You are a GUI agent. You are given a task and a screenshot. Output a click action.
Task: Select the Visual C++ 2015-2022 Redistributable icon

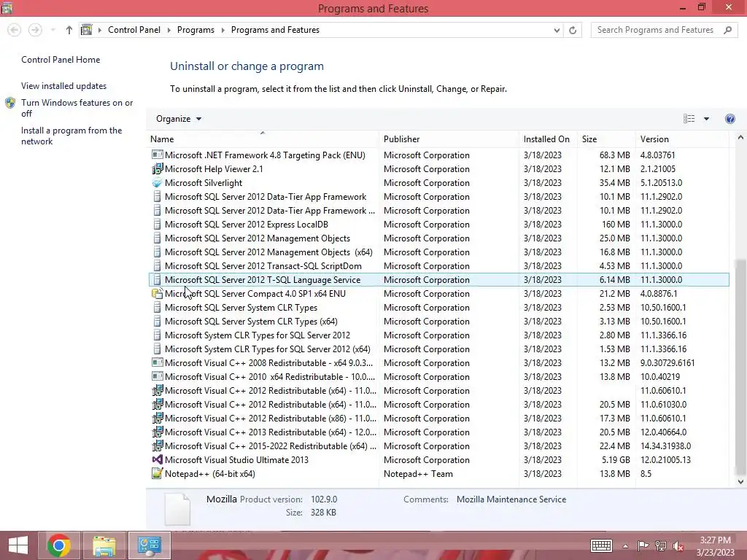coord(157,446)
